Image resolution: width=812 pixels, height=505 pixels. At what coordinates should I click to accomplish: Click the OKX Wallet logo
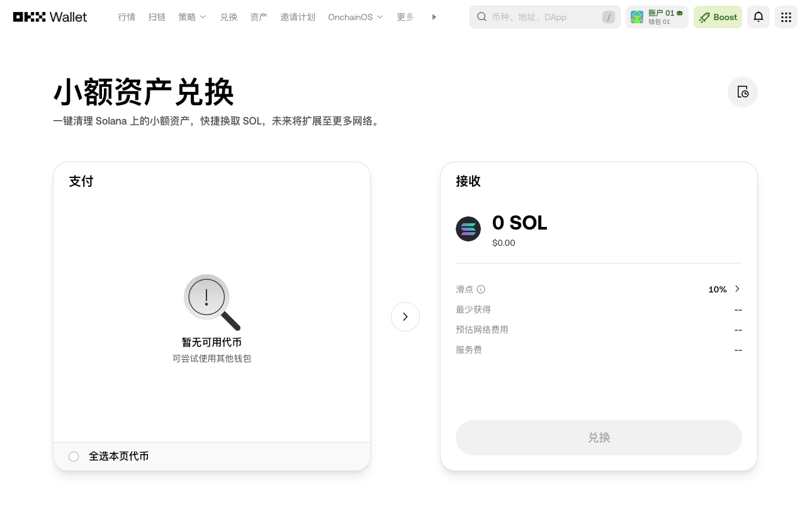pyautogui.click(x=49, y=17)
